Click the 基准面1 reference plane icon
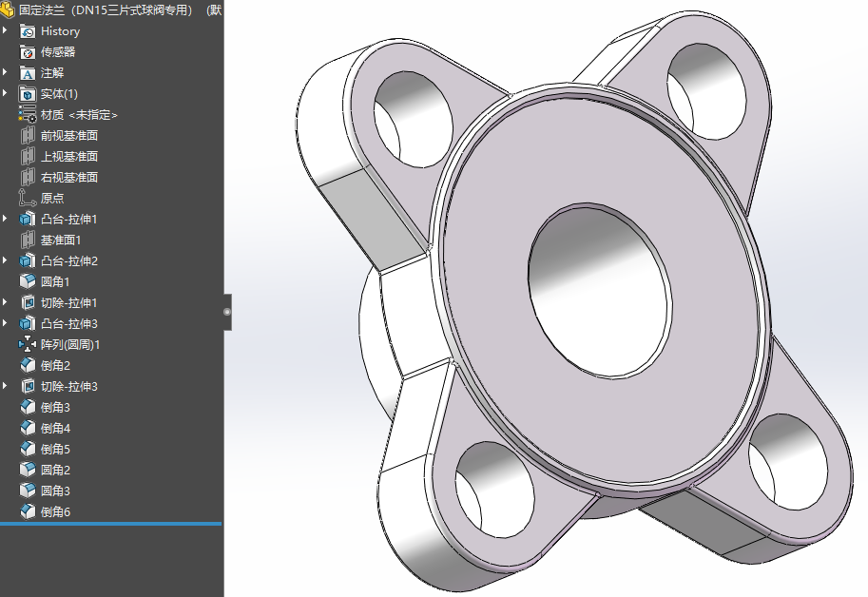Viewport: 868px width, 597px height. click(x=28, y=241)
